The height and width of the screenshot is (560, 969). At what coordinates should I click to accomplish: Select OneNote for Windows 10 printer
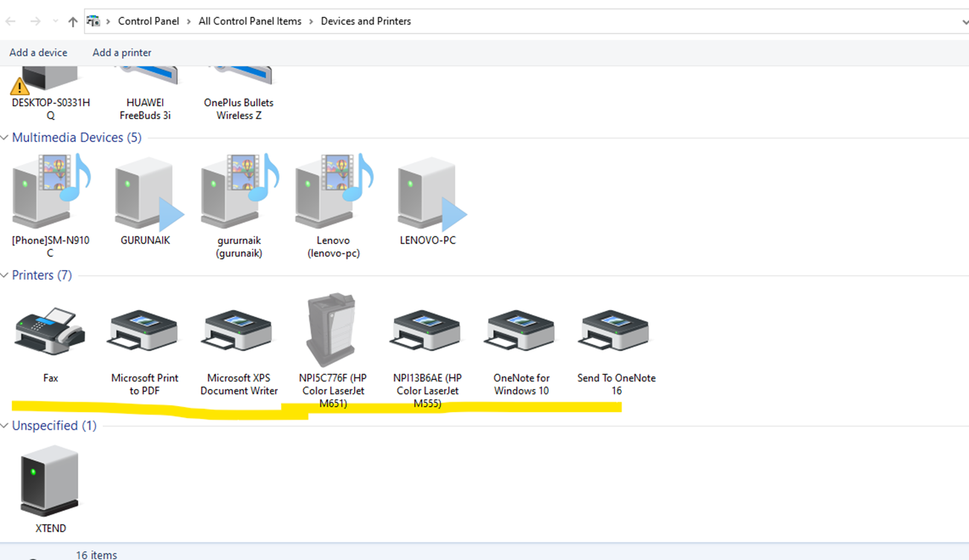click(x=521, y=330)
